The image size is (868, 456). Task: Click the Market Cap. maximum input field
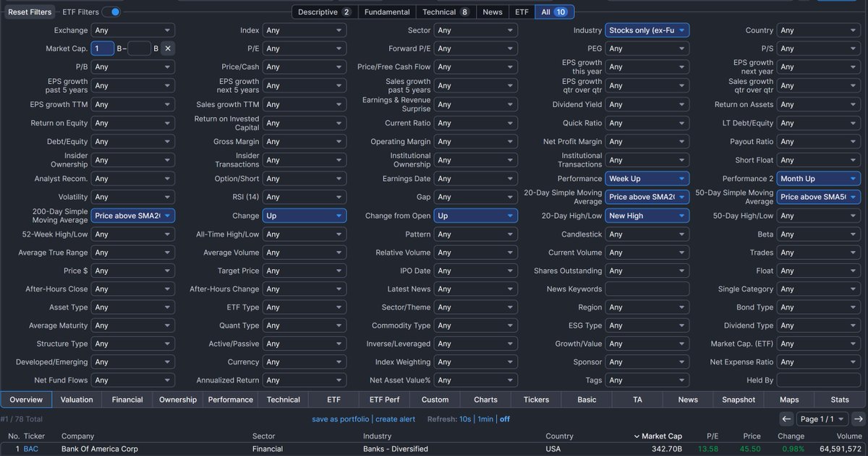click(139, 48)
